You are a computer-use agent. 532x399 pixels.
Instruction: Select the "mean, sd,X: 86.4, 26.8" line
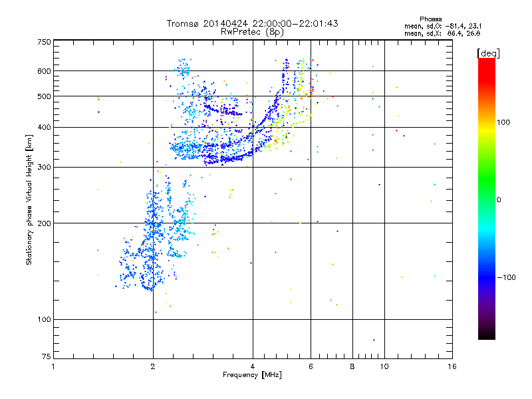[442, 34]
